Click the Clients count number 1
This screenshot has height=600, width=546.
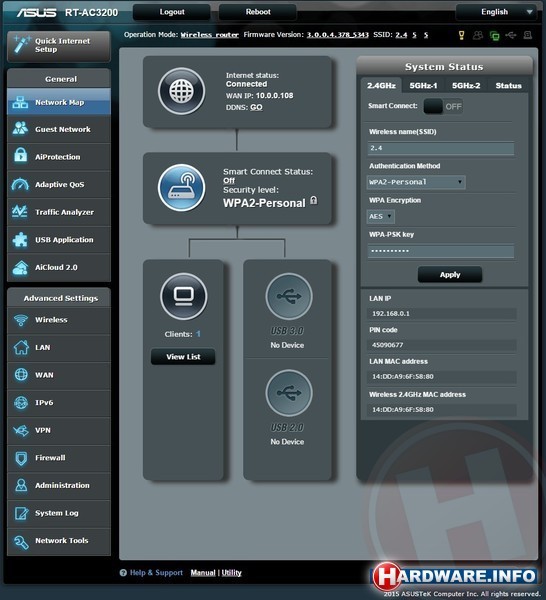[198, 334]
